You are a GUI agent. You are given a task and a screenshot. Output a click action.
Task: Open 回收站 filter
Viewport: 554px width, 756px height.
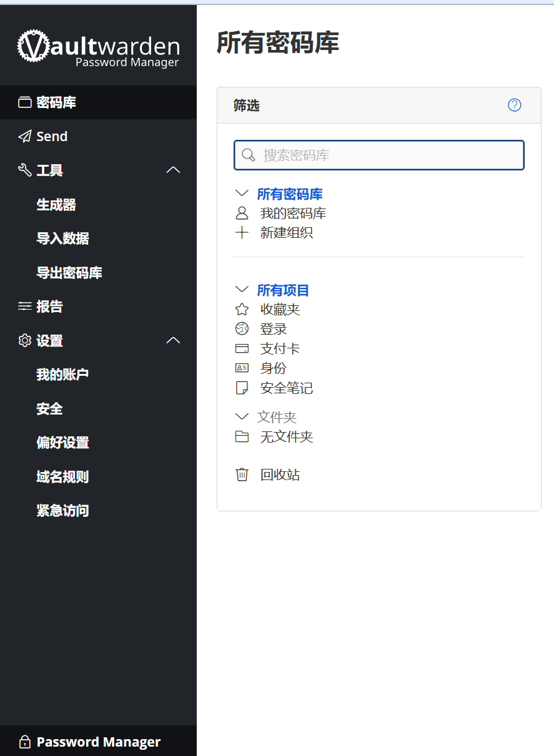point(280,474)
